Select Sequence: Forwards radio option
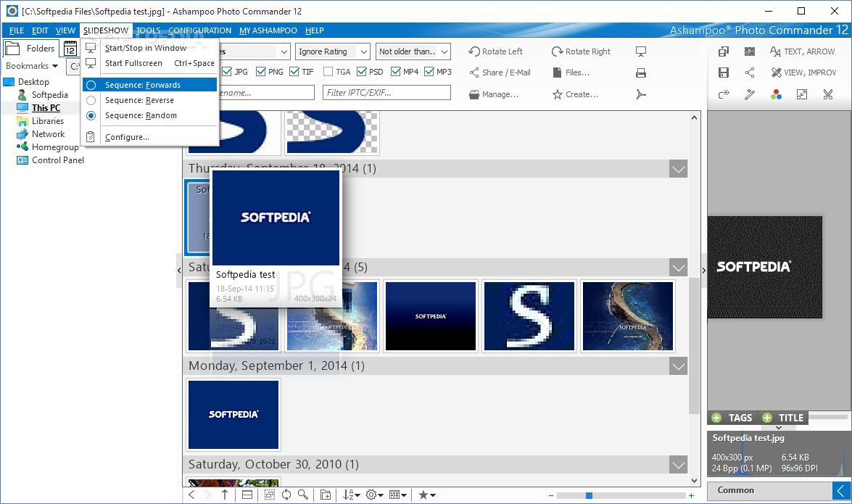 [x=149, y=85]
